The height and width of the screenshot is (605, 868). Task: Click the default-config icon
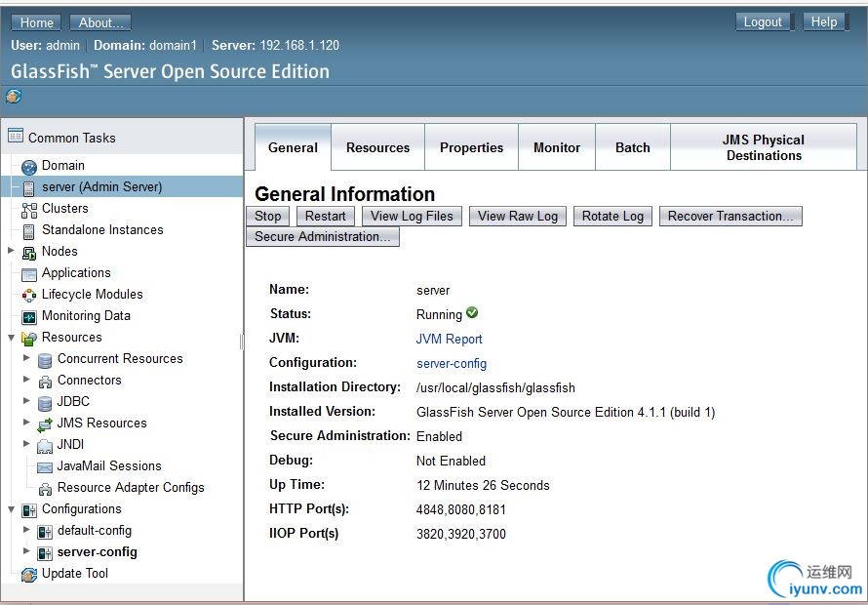coord(45,532)
